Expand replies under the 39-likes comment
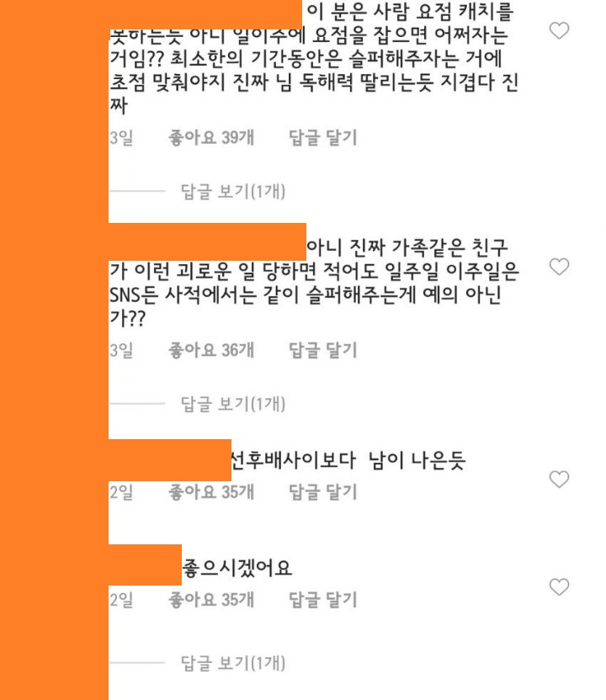606x700 pixels. point(232,191)
